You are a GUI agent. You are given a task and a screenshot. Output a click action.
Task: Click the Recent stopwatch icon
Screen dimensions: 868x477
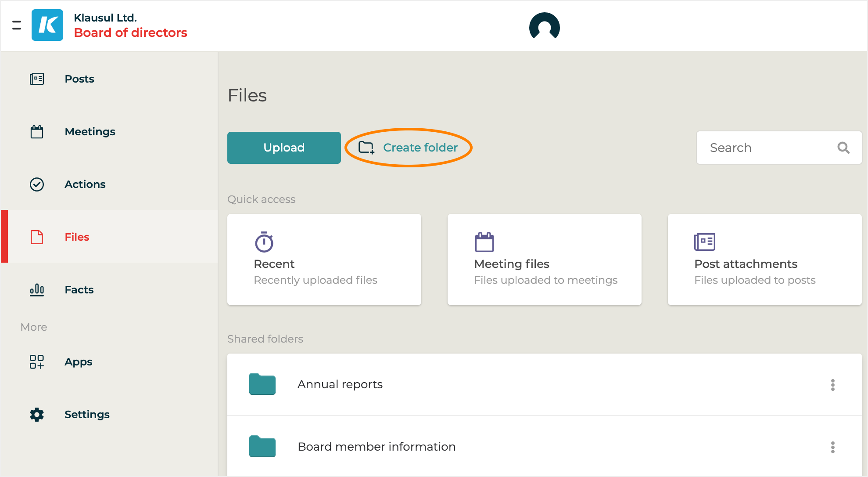[264, 242]
